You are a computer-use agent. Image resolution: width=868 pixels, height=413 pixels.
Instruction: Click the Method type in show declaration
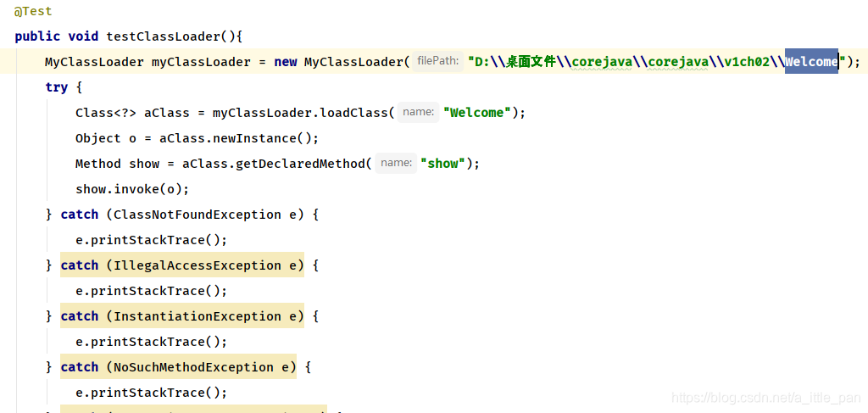98,164
